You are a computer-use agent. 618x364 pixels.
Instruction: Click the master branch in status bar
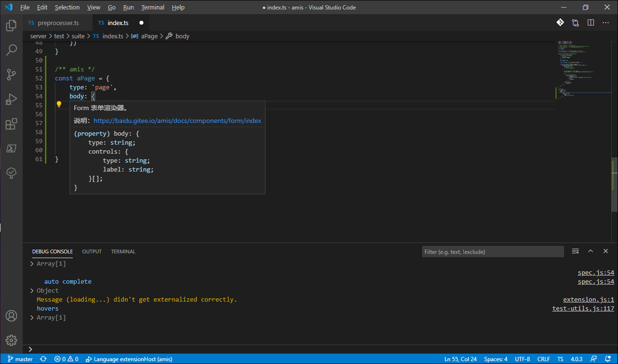click(x=20, y=359)
